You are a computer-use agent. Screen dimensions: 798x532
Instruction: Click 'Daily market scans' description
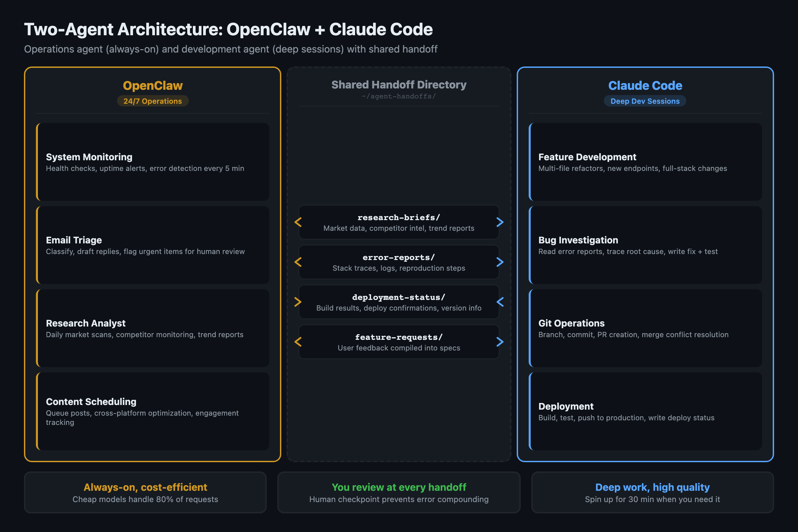coord(145,335)
